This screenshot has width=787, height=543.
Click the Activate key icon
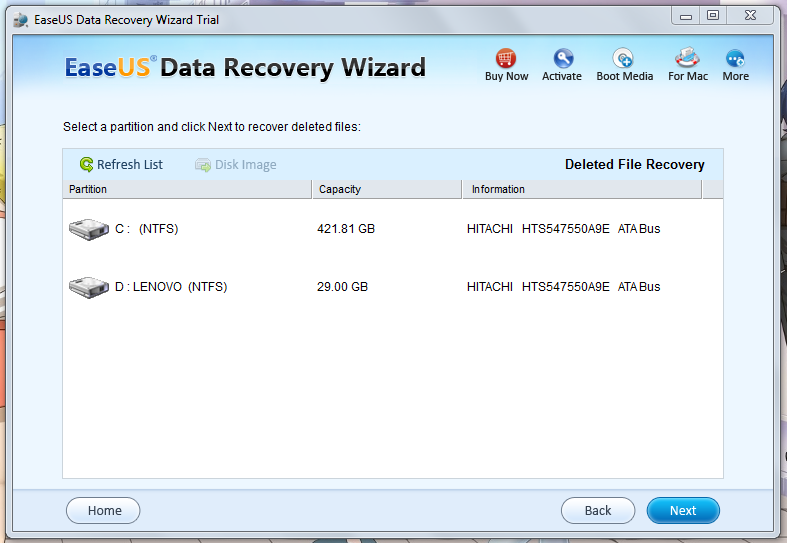pyautogui.click(x=563, y=58)
